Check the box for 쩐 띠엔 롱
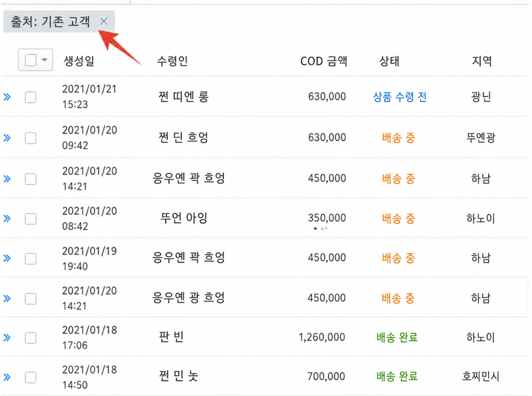 (x=31, y=97)
